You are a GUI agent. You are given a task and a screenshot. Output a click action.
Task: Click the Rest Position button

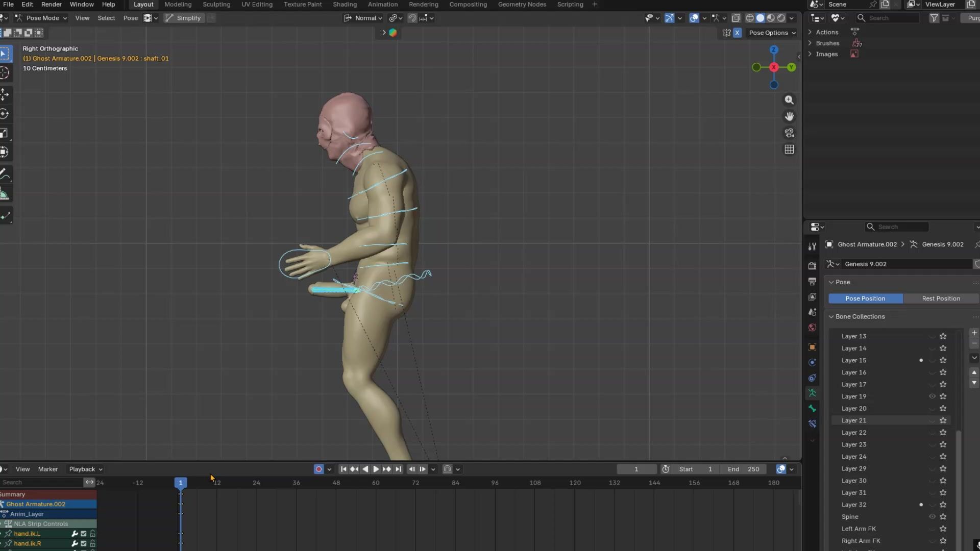tap(941, 298)
